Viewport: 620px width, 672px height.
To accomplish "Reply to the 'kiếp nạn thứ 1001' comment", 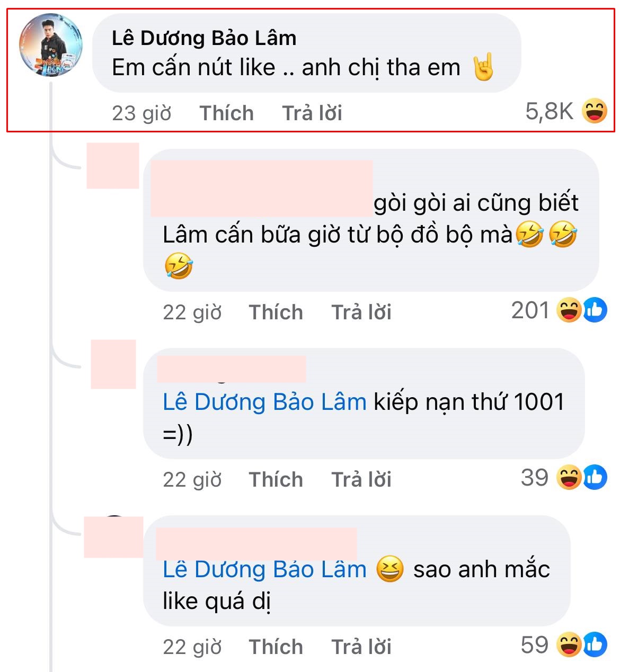I will (x=361, y=480).
